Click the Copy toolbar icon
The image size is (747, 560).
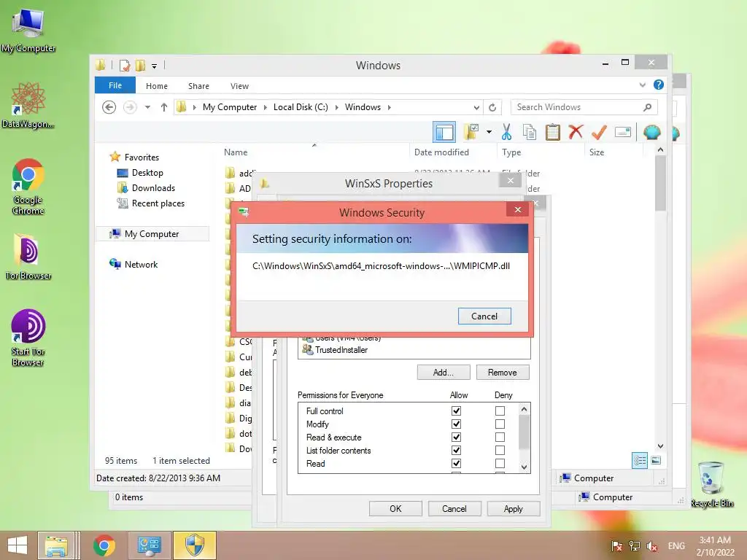[530, 132]
